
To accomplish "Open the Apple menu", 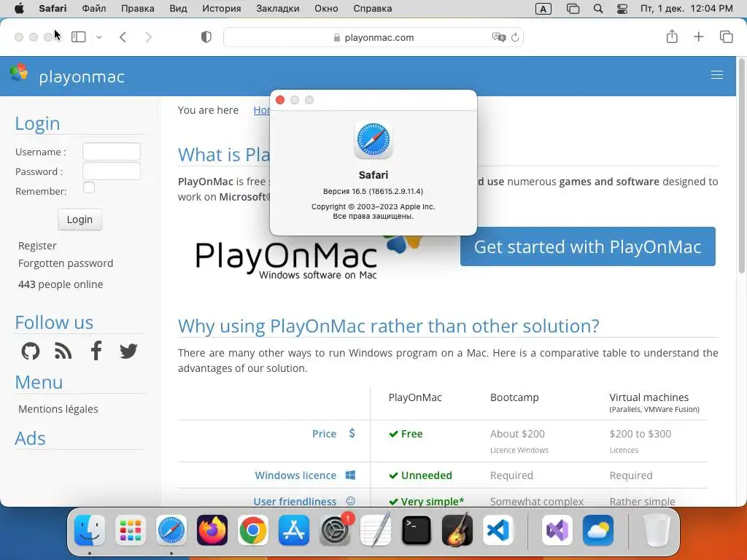I will [x=19, y=9].
